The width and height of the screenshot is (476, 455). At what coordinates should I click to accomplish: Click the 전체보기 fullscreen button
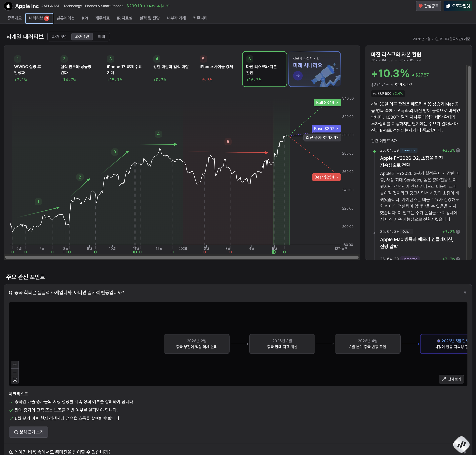[451, 379]
